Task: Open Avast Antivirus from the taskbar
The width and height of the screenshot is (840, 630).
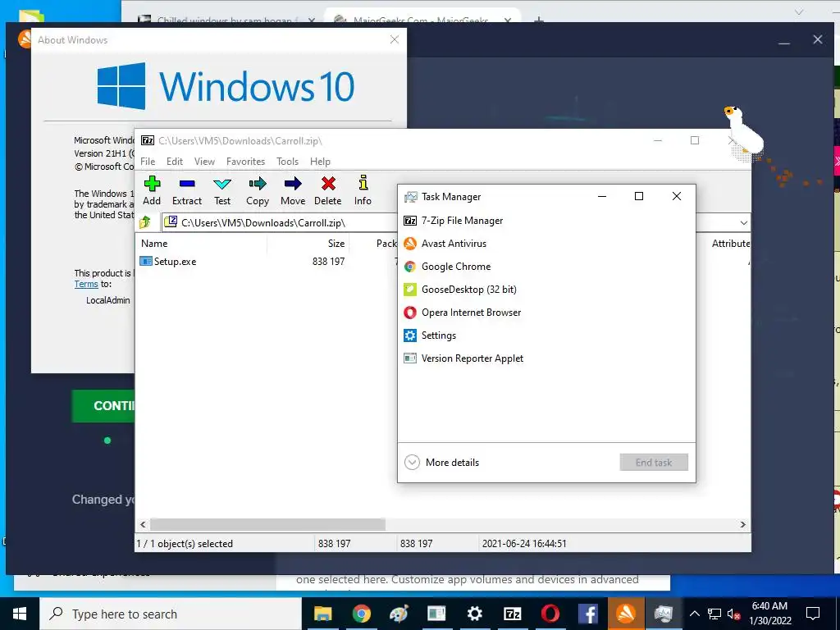Action: pos(626,614)
